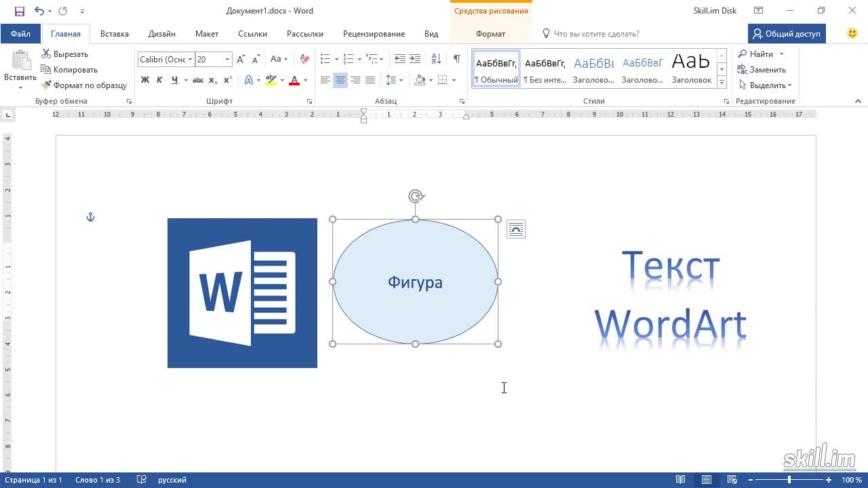
Task: Align text left
Action: coord(325,80)
